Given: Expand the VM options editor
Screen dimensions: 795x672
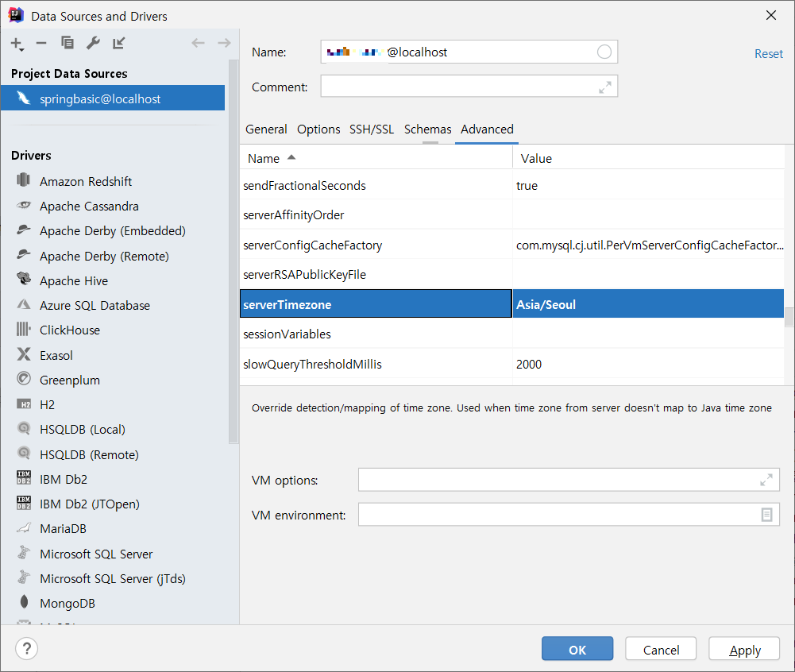Looking at the screenshot, I should (766, 479).
